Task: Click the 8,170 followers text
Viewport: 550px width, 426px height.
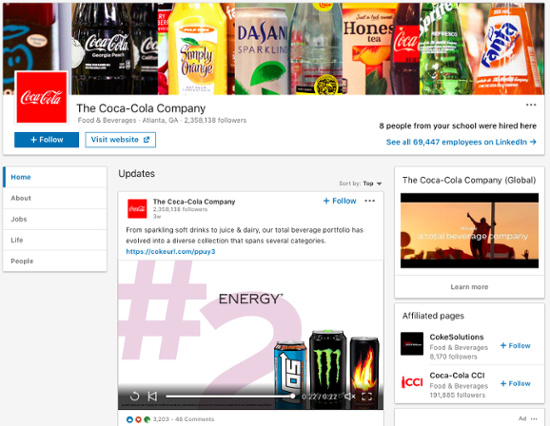Action: tap(453, 357)
